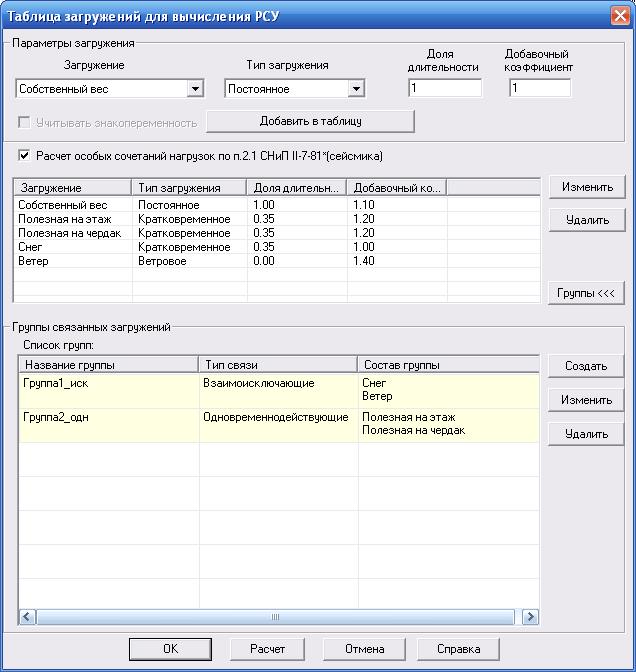The height and width of the screenshot is (672, 636).
Task: Open the Загружение dropdown showing Собственный вес
Action: (x=109, y=89)
